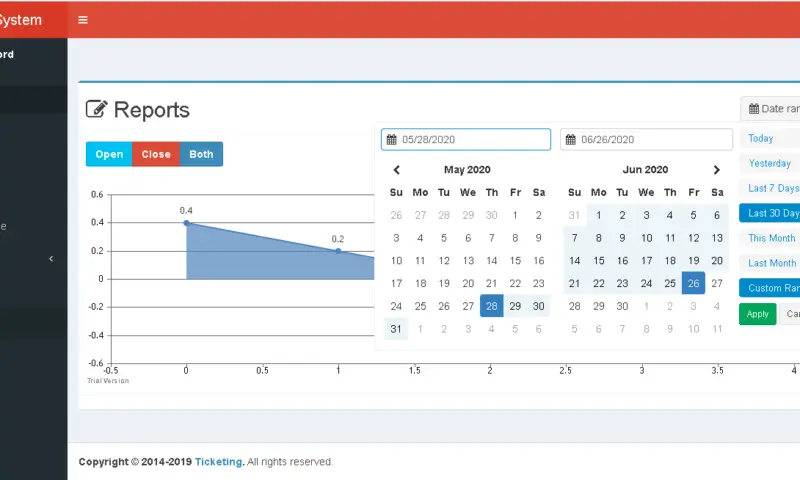Open the Ticketing footer link

point(218,462)
